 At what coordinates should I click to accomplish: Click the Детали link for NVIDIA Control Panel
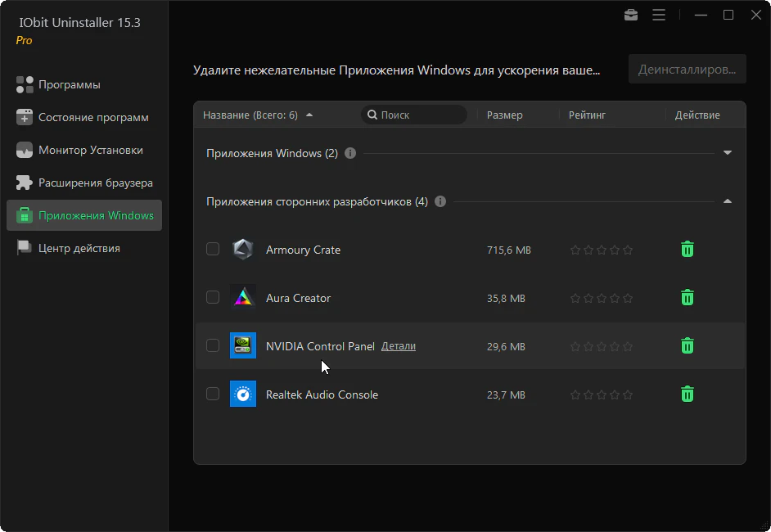[x=399, y=346]
